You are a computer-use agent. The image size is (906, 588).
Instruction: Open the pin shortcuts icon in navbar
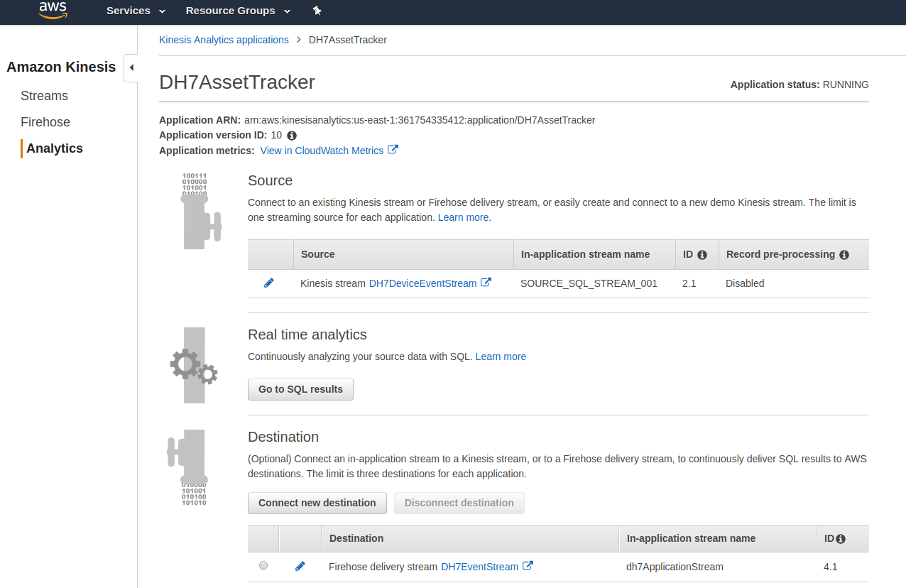click(x=317, y=11)
